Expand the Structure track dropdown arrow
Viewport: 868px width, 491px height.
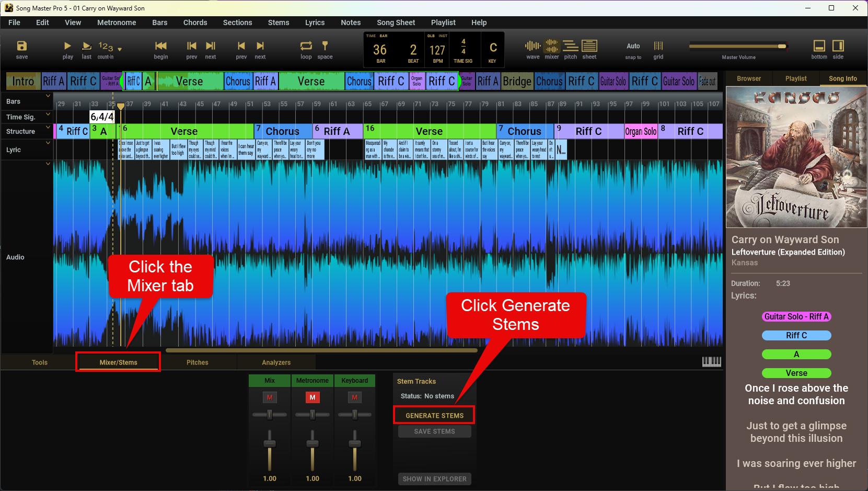[48, 127]
